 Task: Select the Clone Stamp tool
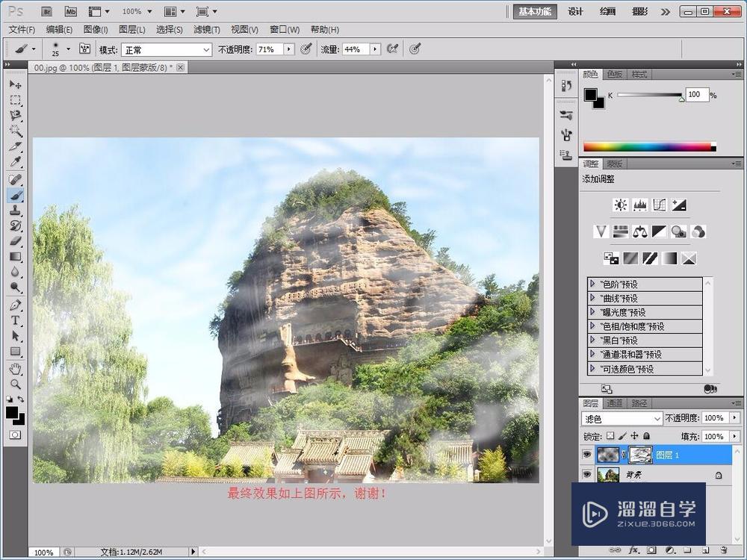point(15,210)
